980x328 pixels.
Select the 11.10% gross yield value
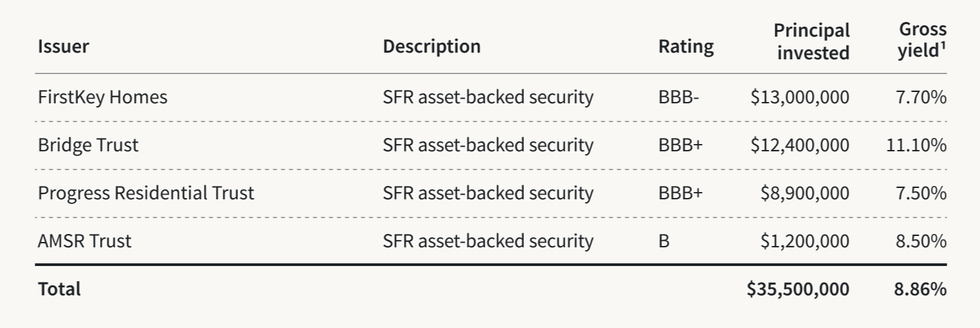(x=916, y=145)
